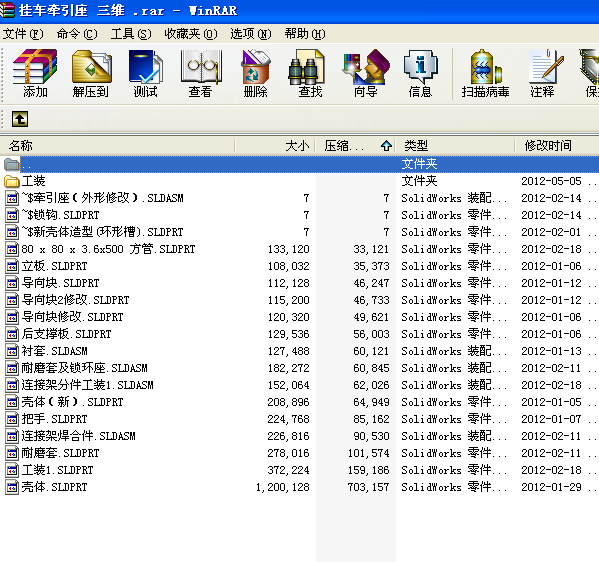Select file 导向块2修改.SLDPRT
This screenshot has width=599, height=562.
pyautogui.click(x=75, y=300)
